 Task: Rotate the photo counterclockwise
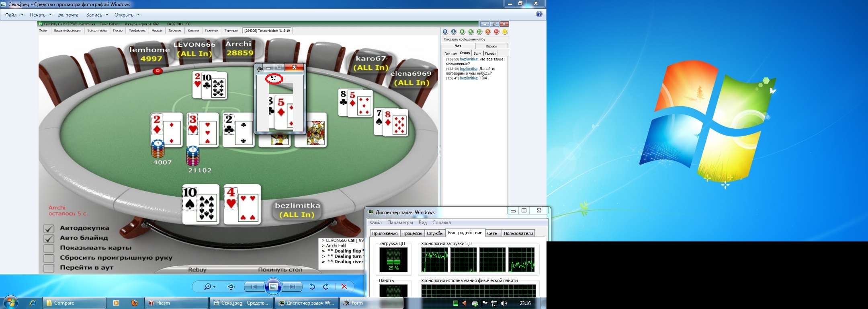coord(312,286)
